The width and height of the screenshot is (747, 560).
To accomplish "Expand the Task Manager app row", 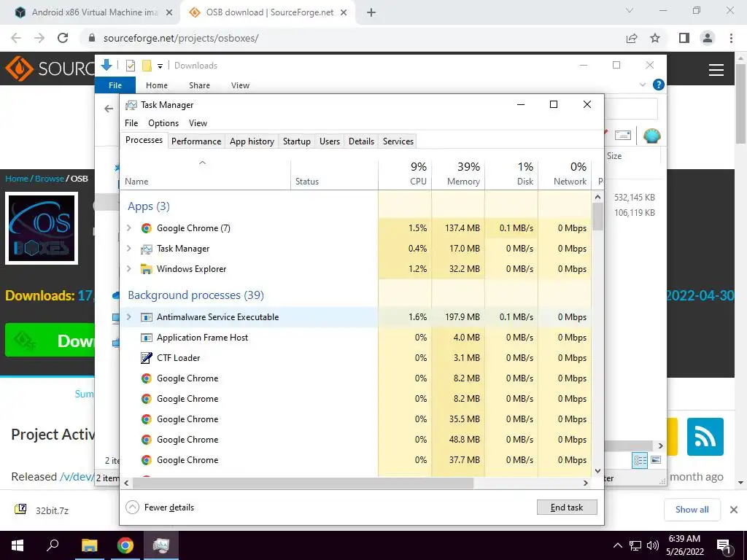I will pyautogui.click(x=128, y=249).
